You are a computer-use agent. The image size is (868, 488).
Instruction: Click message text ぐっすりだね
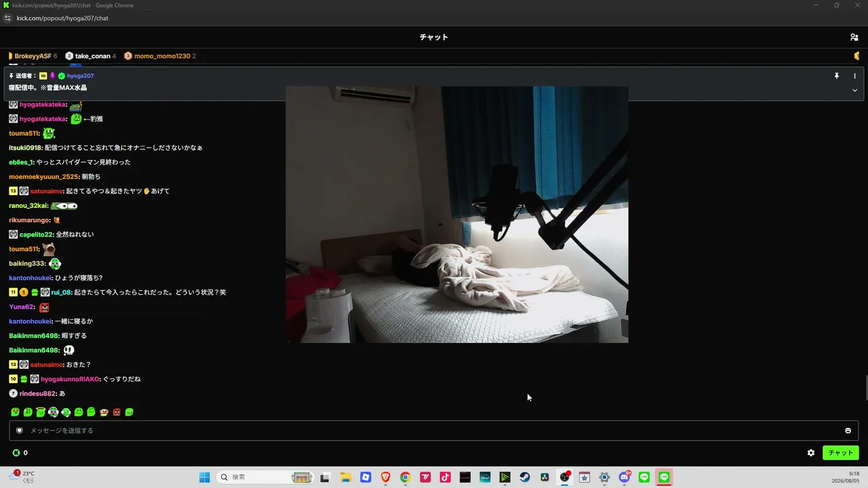coord(121,380)
